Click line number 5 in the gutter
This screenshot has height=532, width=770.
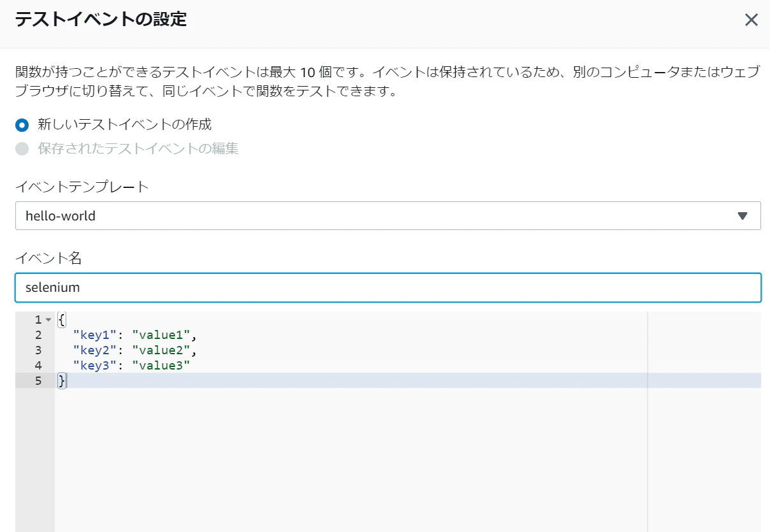pyautogui.click(x=38, y=380)
